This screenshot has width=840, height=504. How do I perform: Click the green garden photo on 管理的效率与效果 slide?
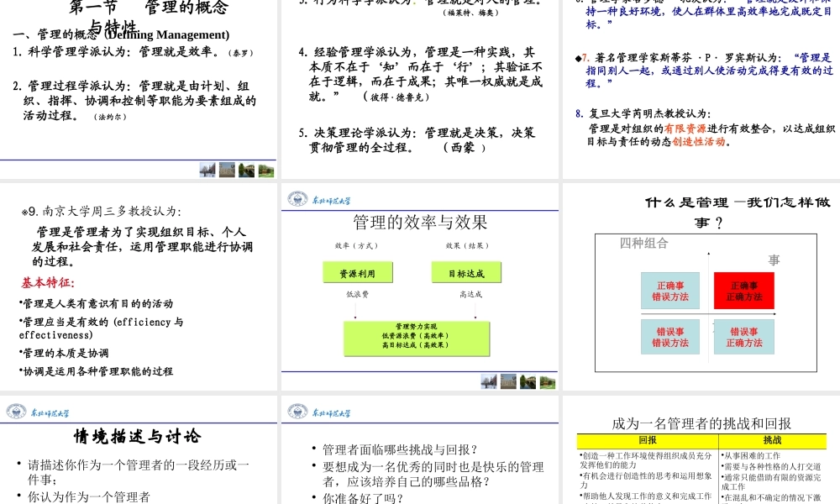(x=548, y=381)
